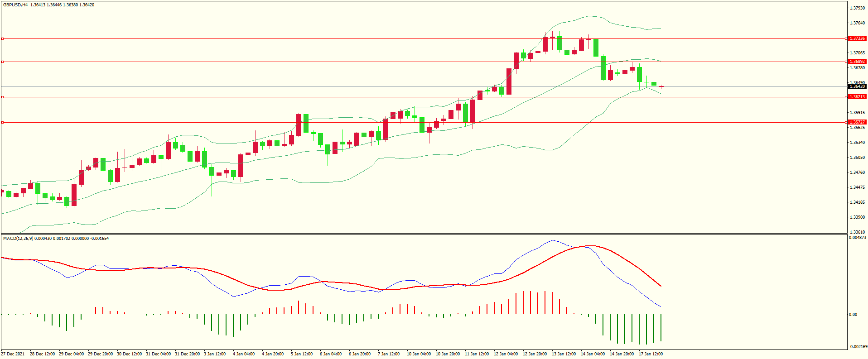
Task: Click the 1.36213 red price label
Action: click(x=857, y=97)
